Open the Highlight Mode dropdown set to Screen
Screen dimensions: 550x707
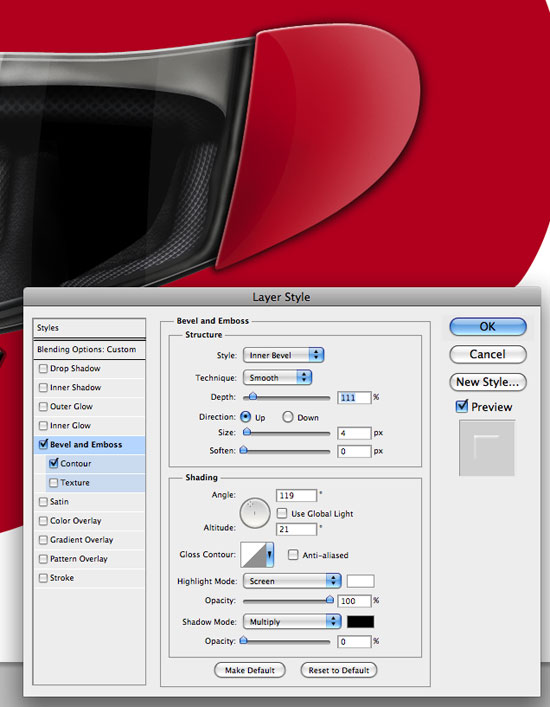pos(292,581)
